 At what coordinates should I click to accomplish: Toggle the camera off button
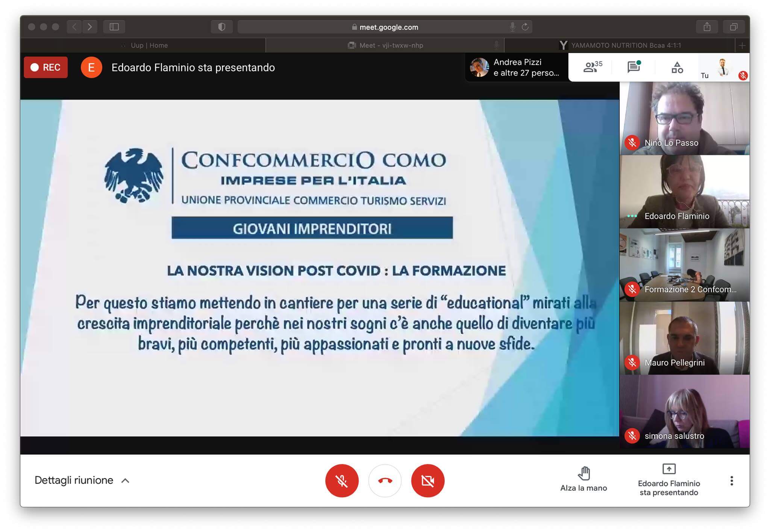[x=427, y=481]
